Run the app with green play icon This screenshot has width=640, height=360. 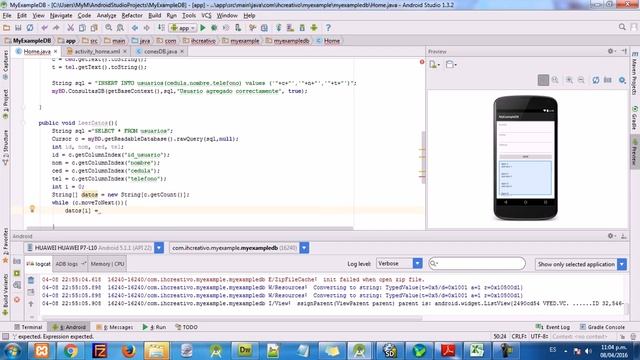pyautogui.click(x=202, y=28)
